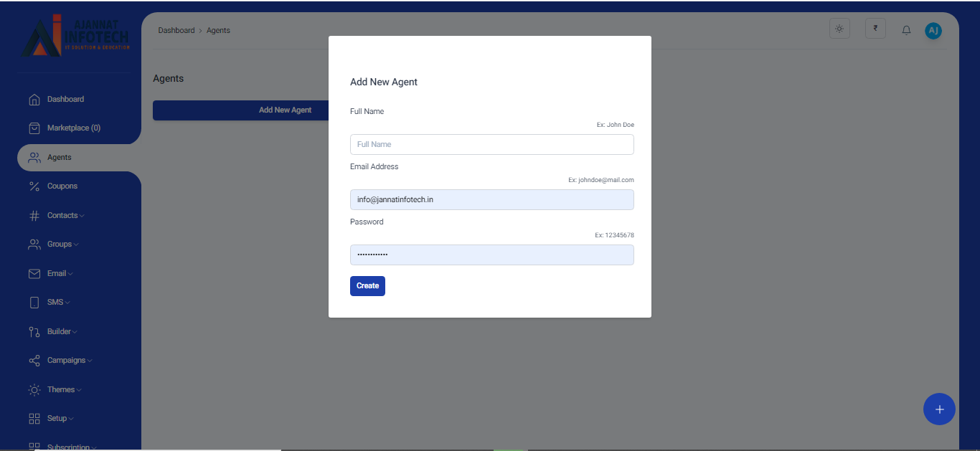Viewport: 980px width, 451px height.
Task: Open the Builder menu item
Action: coord(62,331)
